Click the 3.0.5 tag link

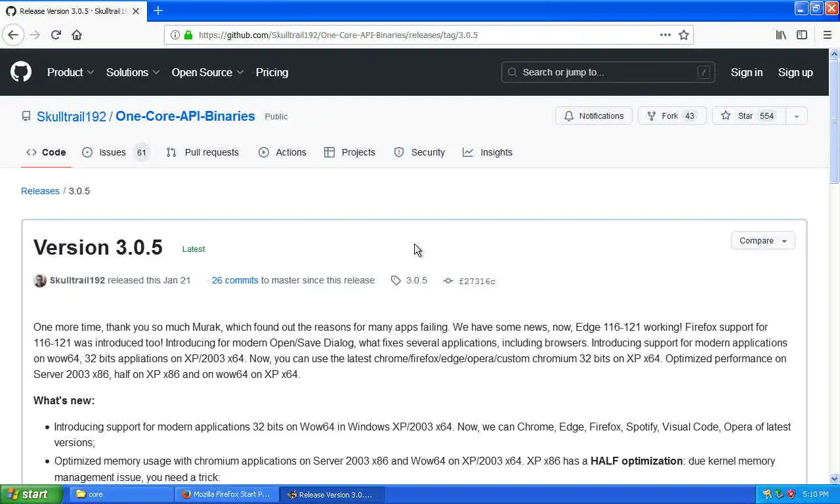(x=409, y=280)
